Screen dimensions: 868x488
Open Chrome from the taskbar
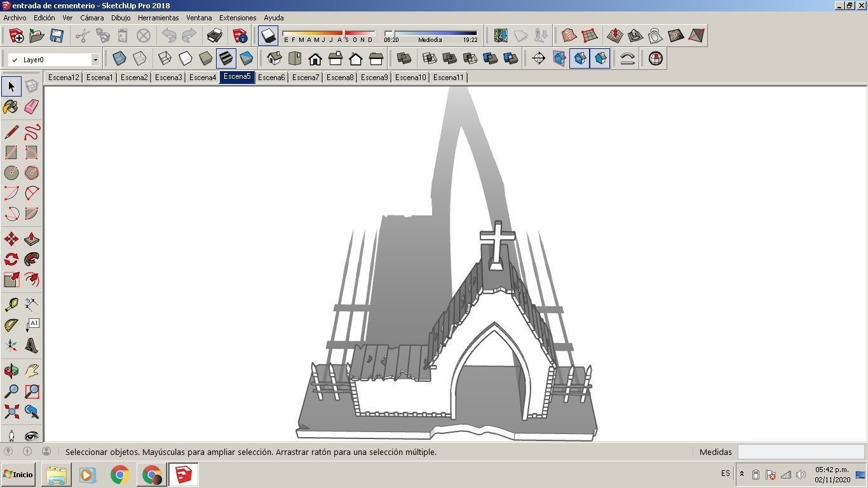pos(120,475)
